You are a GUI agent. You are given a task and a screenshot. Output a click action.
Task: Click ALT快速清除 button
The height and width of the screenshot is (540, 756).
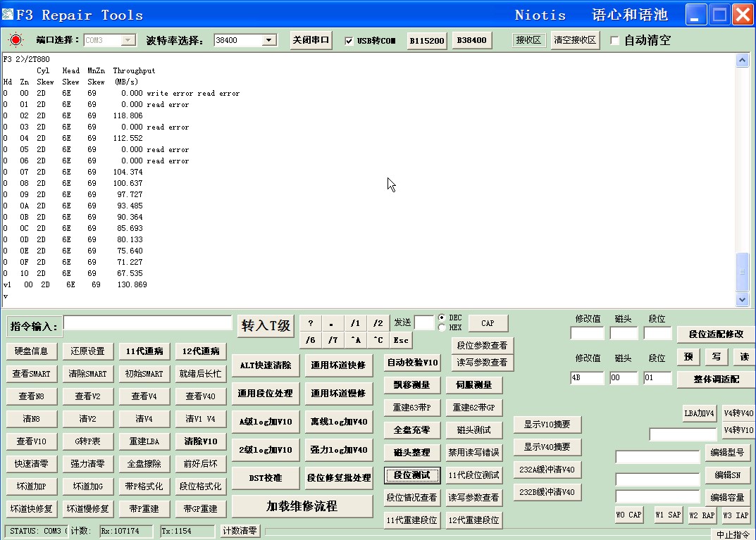(x=266, y=365)
